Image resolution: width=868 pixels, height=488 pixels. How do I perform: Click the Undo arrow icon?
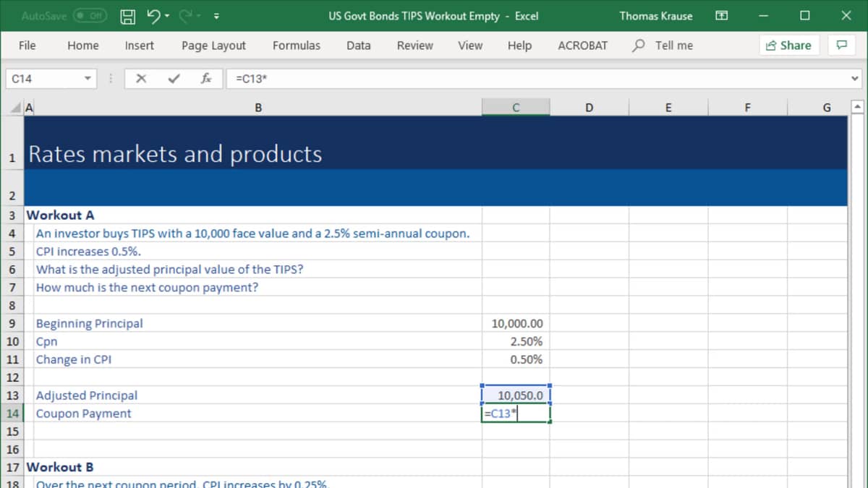[x=152, y=16]
